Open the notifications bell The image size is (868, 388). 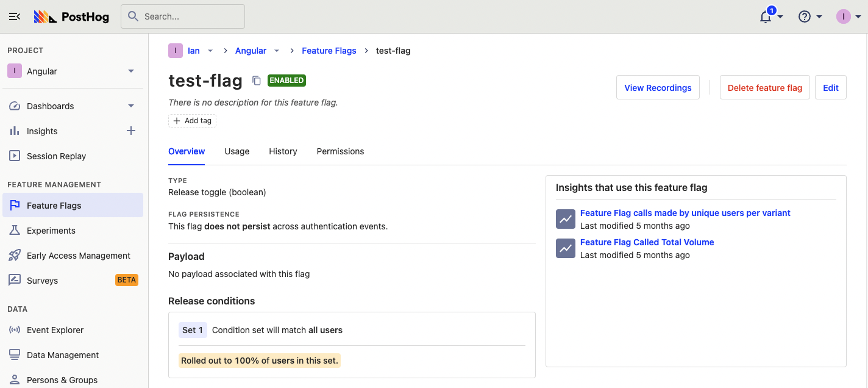pos(766,17)
